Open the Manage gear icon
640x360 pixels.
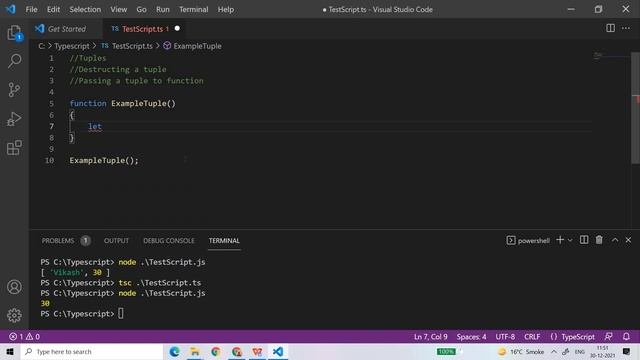point(14,315)
